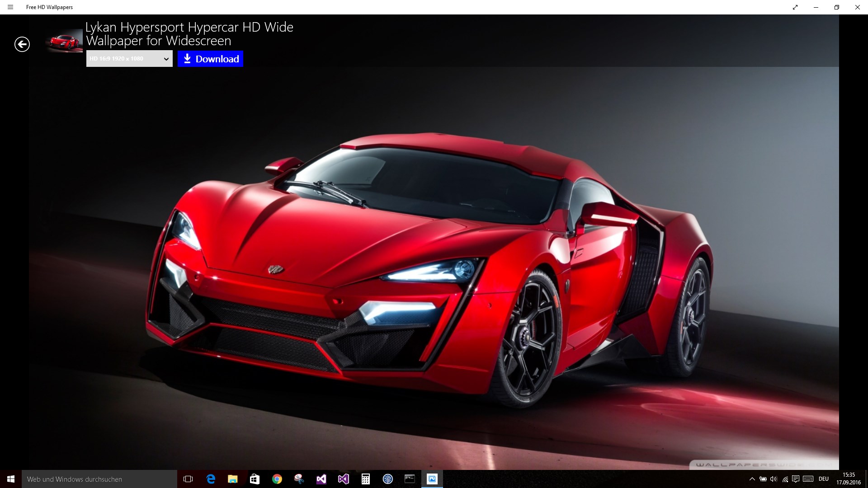
Task: Click the Download button
Action: 210,59
